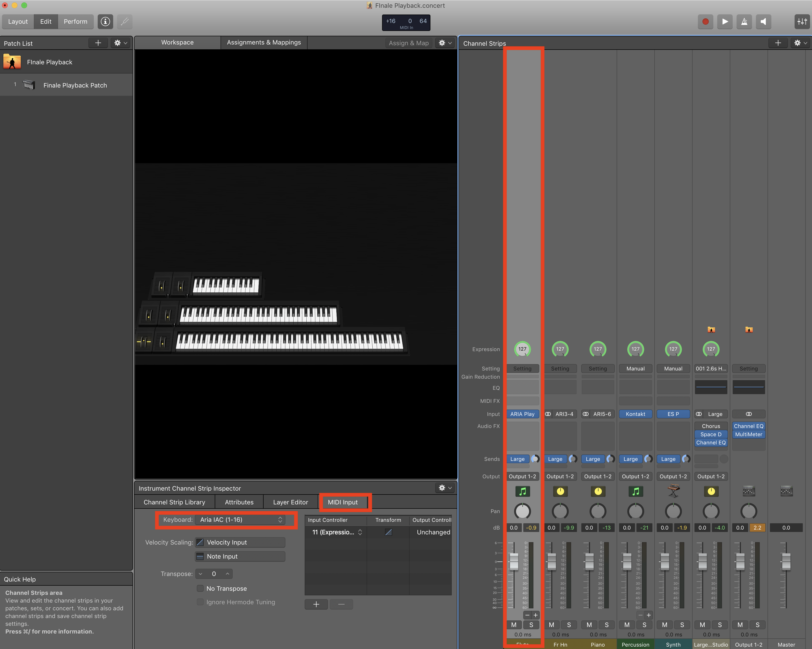This screenshot has height=649, width=812.
Task: Mute the Percussion channel strip
Action: pyautogui.click(x=627, y=625)
